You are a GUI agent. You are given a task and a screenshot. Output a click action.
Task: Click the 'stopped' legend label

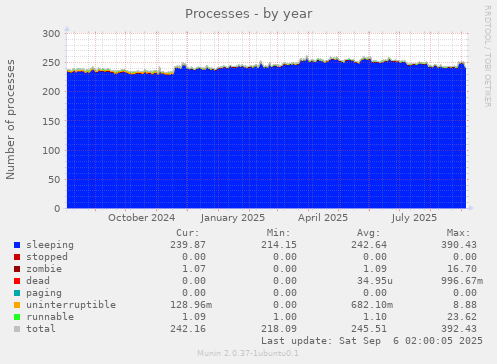(x=47, y=257)
